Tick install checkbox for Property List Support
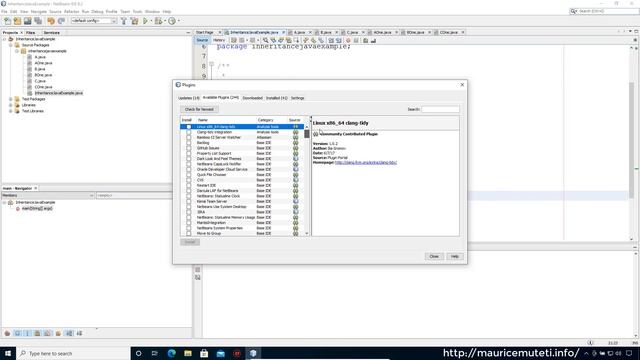 pos(188,153)
